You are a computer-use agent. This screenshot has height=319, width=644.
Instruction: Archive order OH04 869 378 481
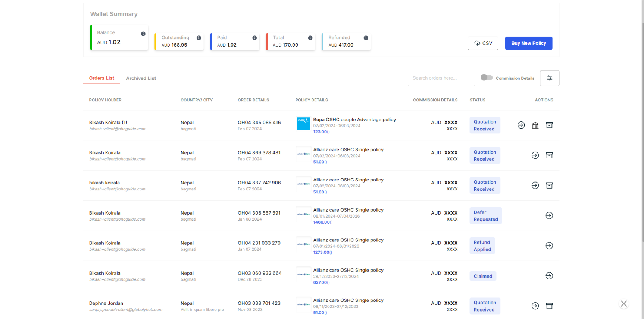tap(549, 155)
